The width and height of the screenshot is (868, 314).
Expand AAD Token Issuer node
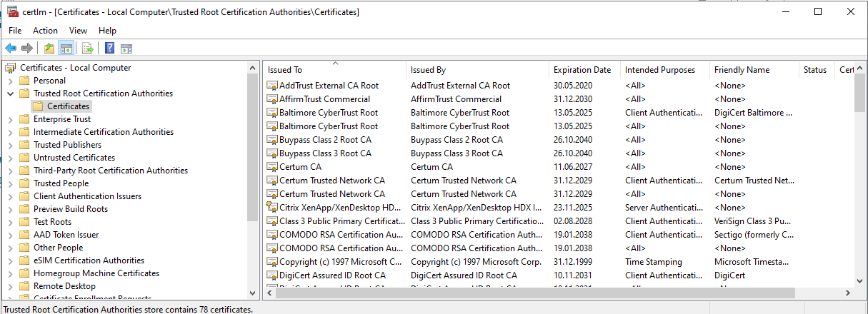click(10, 235)
